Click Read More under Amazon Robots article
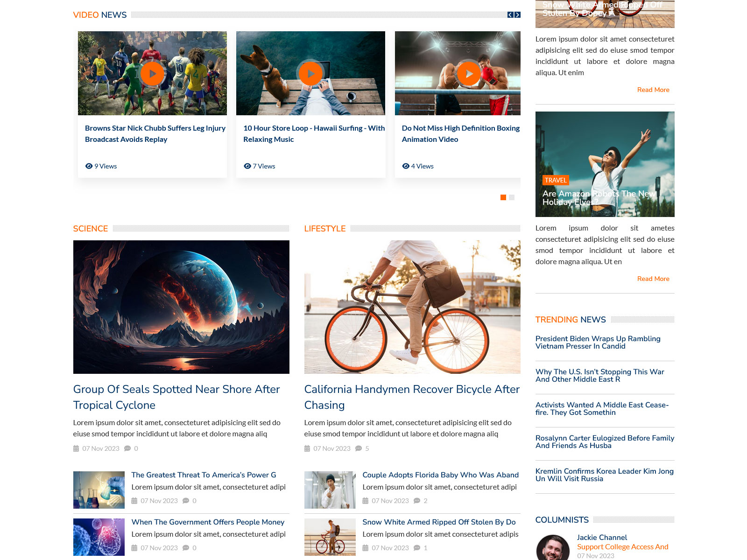 (x=653, y=279)
